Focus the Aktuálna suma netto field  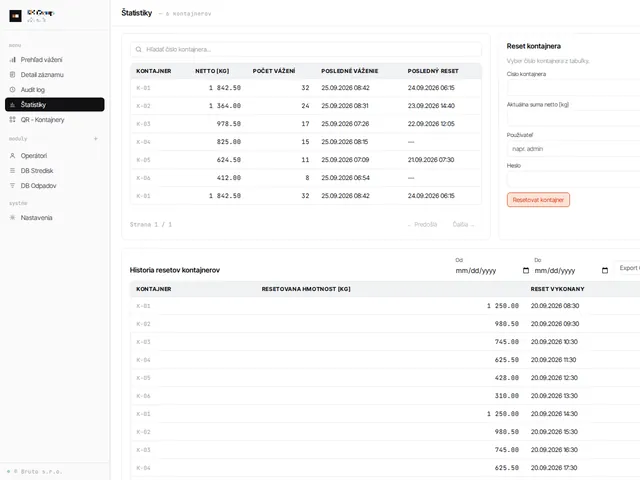tap(573, 118)
